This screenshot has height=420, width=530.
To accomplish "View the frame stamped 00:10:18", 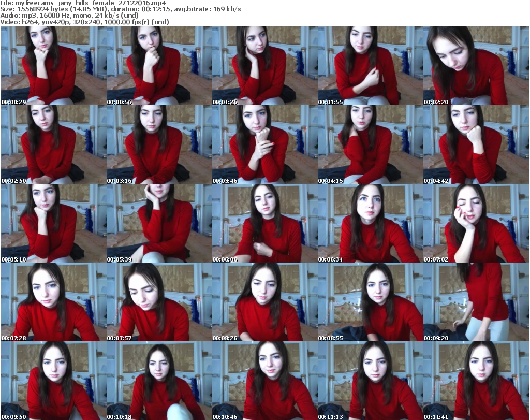I will 159,381.
